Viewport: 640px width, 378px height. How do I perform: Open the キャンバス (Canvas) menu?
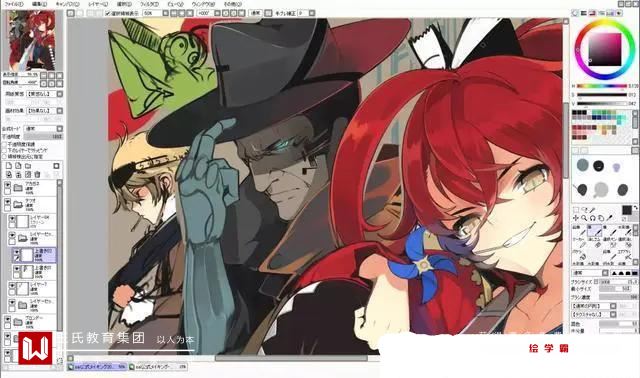67,4
